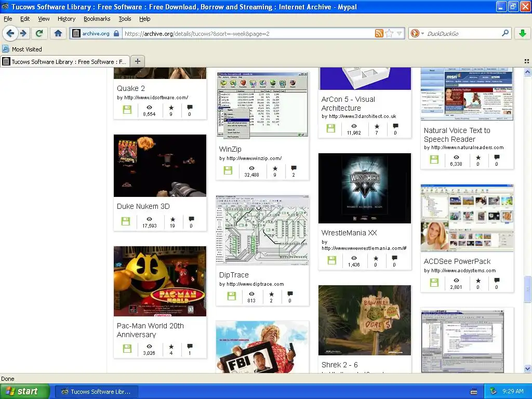Click the ACDSee PowerPack floppy disk icon
The width and height of the screenshot is (532, 399).
point(434,283)
